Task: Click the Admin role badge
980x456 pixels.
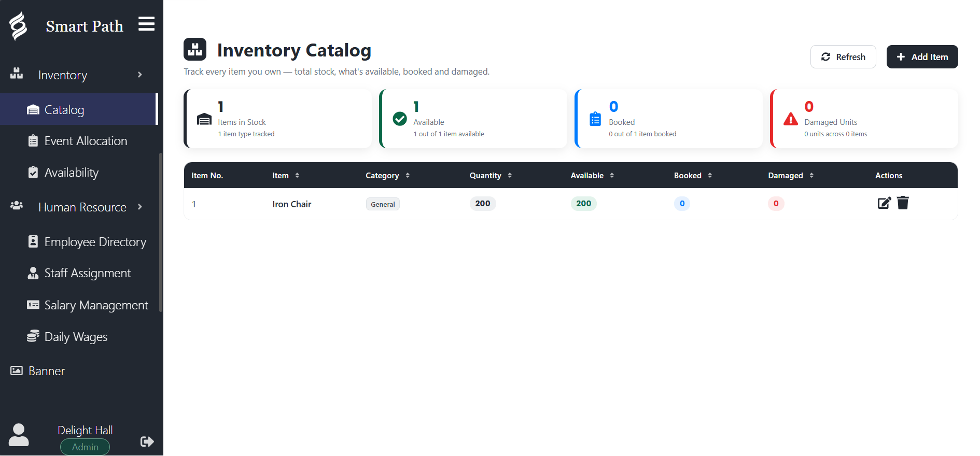Action: point(85,447)
